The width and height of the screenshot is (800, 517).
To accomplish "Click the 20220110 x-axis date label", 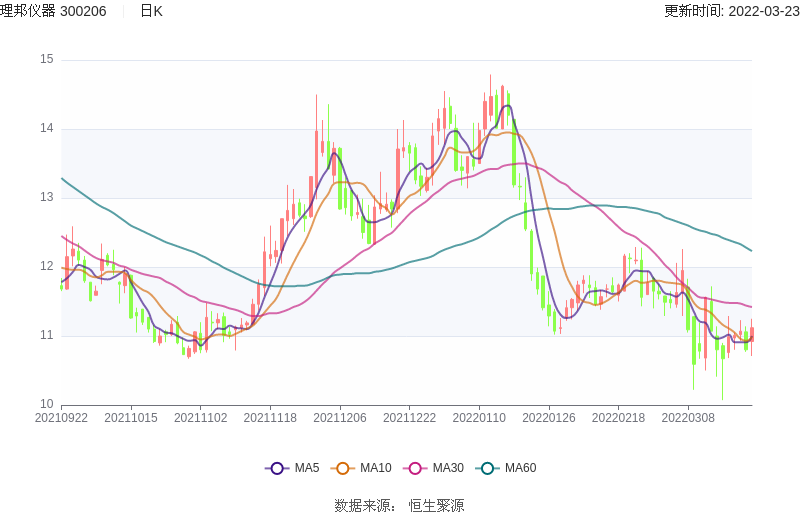I will coord(479,418).
